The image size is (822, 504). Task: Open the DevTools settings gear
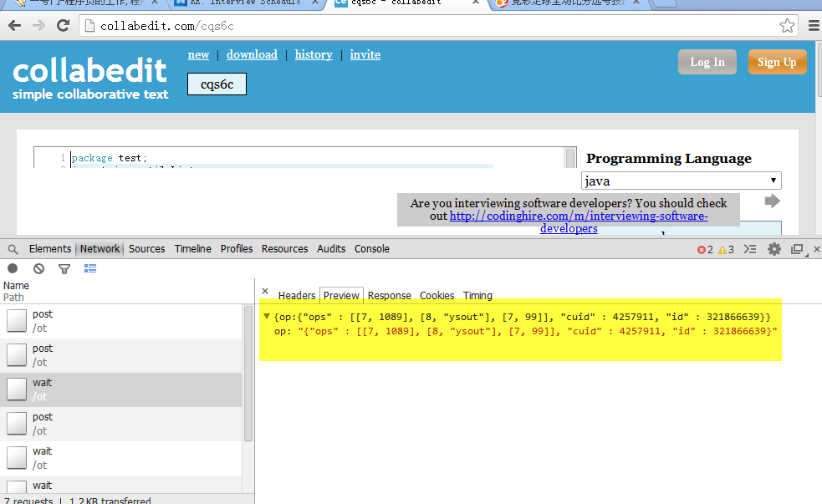(773, 249)
